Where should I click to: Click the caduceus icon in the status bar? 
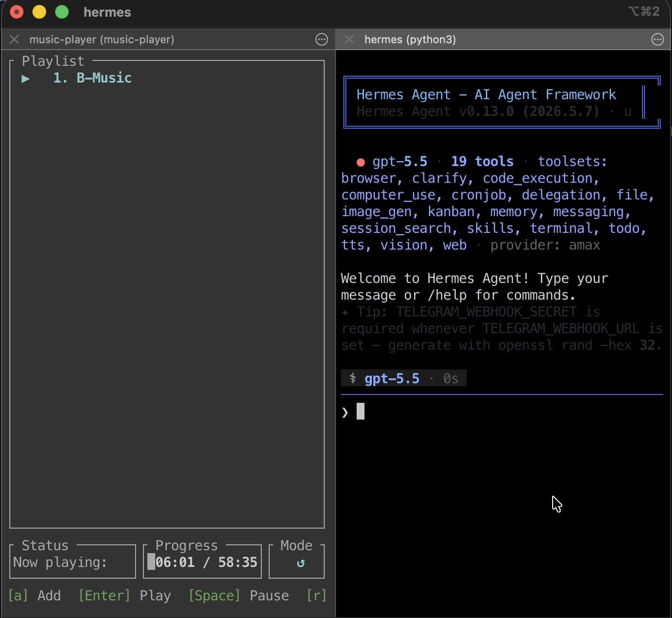pyautogui.click(x=353, y=378)
